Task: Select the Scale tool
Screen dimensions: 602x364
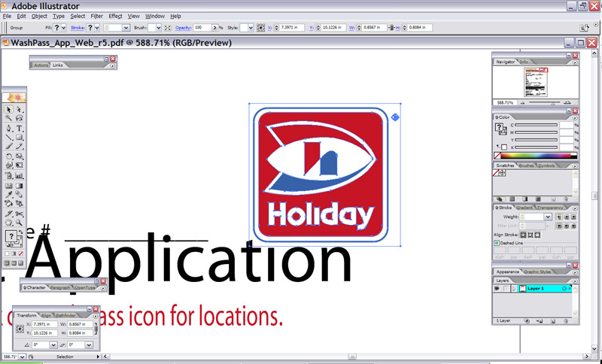Action: [x=19, y=156]
